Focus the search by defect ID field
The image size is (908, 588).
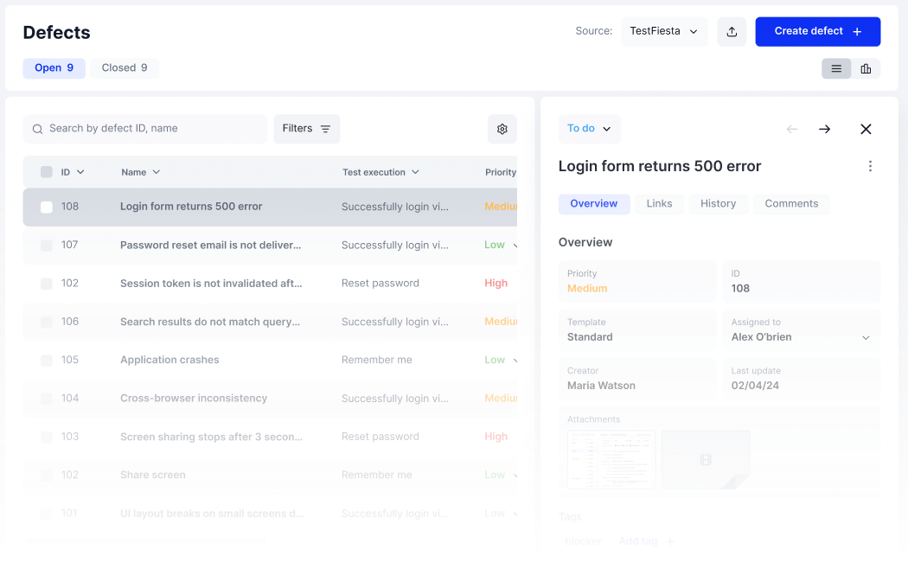click(144, 129)
